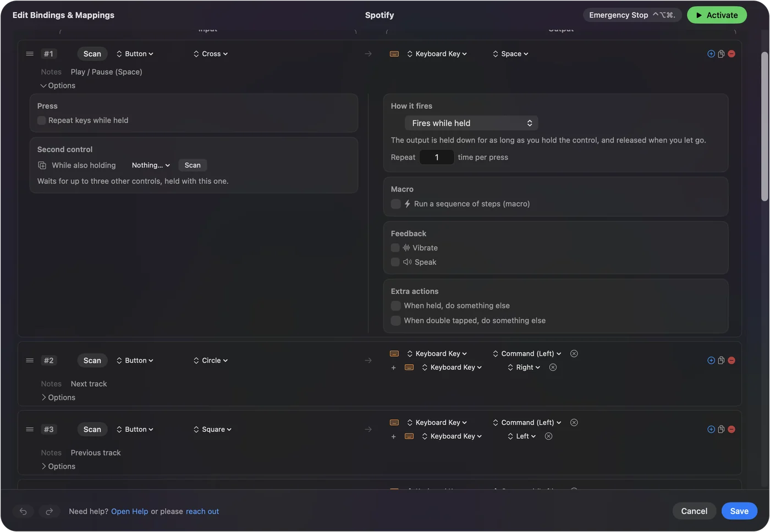Screen dimensions: 770x532
Task: Remove binding #1 with the red minus icon
Action: pos(732,54)
